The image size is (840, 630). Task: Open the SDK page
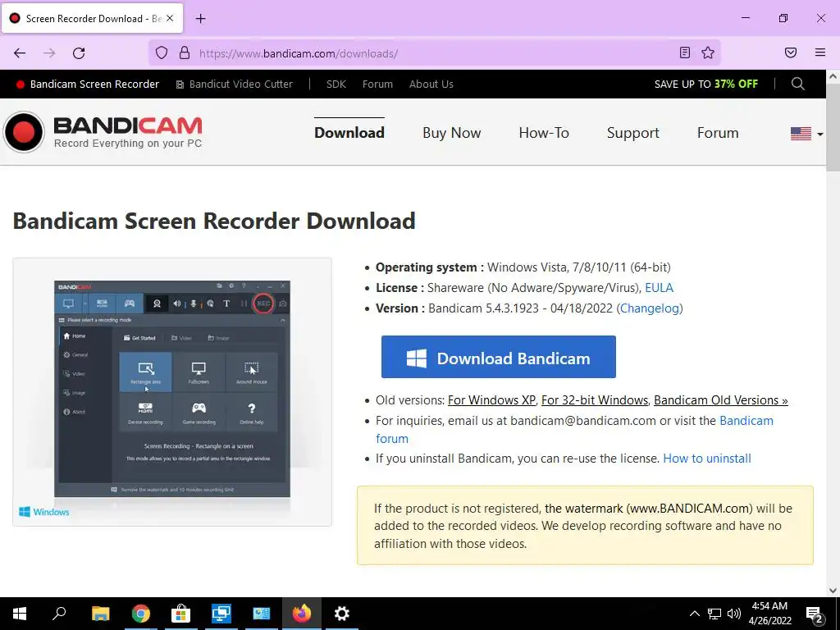(336, 84)
